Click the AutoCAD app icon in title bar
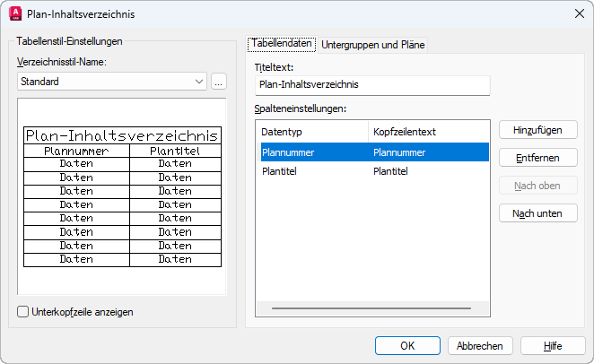 [x=15, y=13]
